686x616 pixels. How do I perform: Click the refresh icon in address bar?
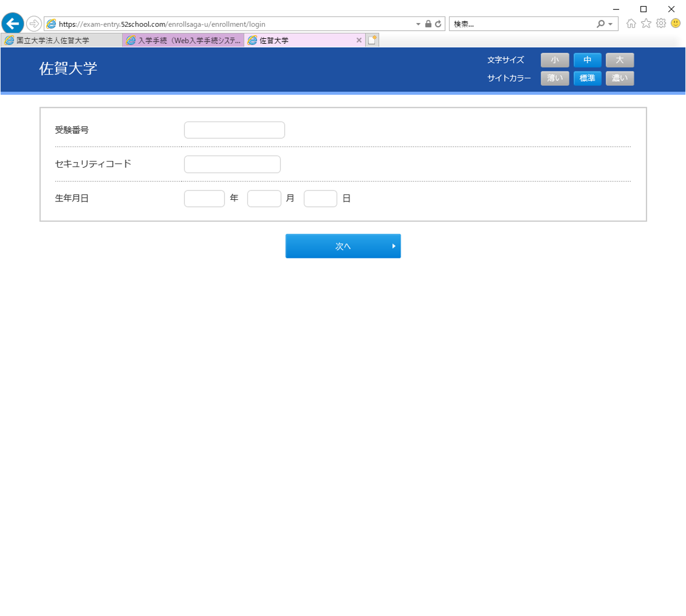[438, 24]
